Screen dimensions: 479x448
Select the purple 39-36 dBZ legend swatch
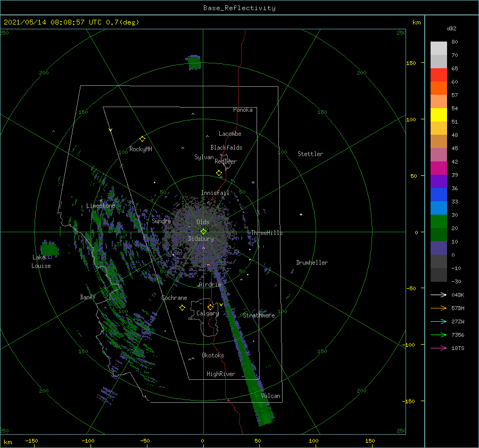pos(439,182)
